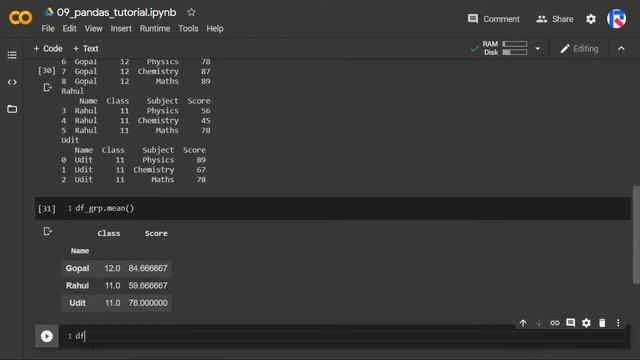
Task: Select the Rahul row in mean table
Action: (116, 286)
